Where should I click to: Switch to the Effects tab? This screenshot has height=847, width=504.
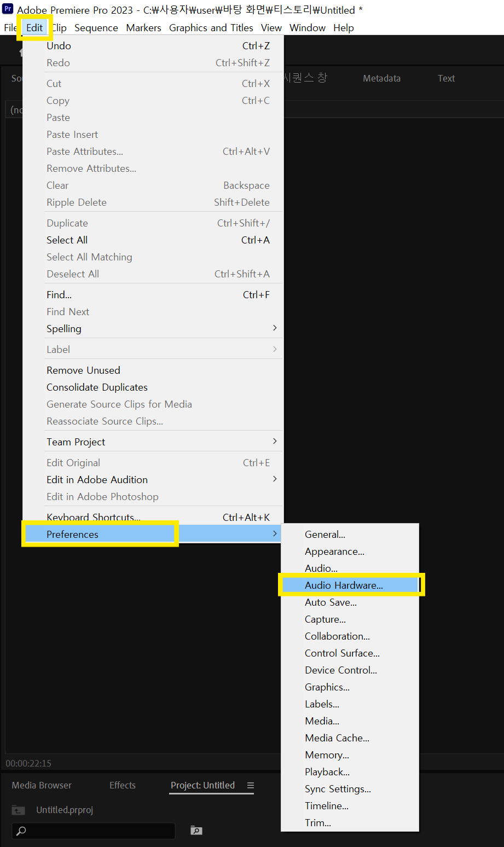click(x=123, y=785)
